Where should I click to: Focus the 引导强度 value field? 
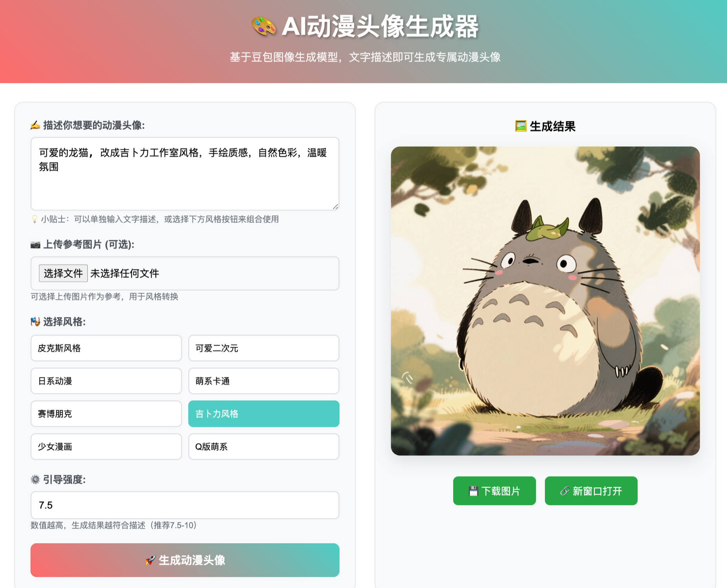[185, 505]
